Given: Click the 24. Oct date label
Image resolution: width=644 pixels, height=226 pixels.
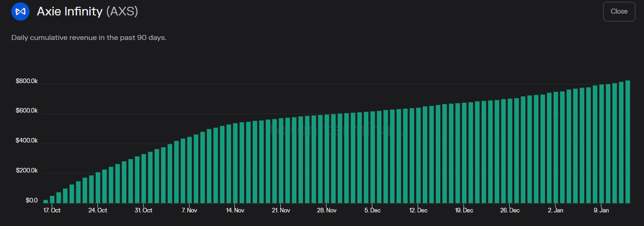Looking at the screenshot, I should (98, 211).
